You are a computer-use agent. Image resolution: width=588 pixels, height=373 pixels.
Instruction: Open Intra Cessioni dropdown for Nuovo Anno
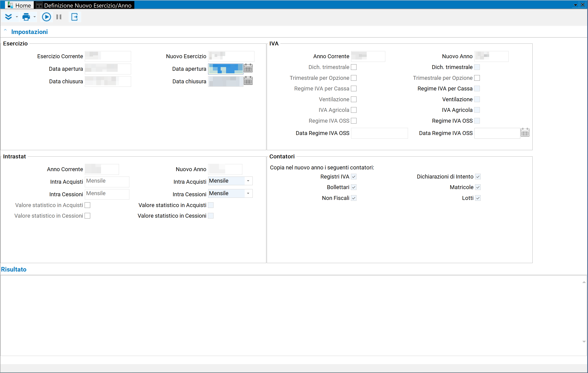tap(248, 193)
